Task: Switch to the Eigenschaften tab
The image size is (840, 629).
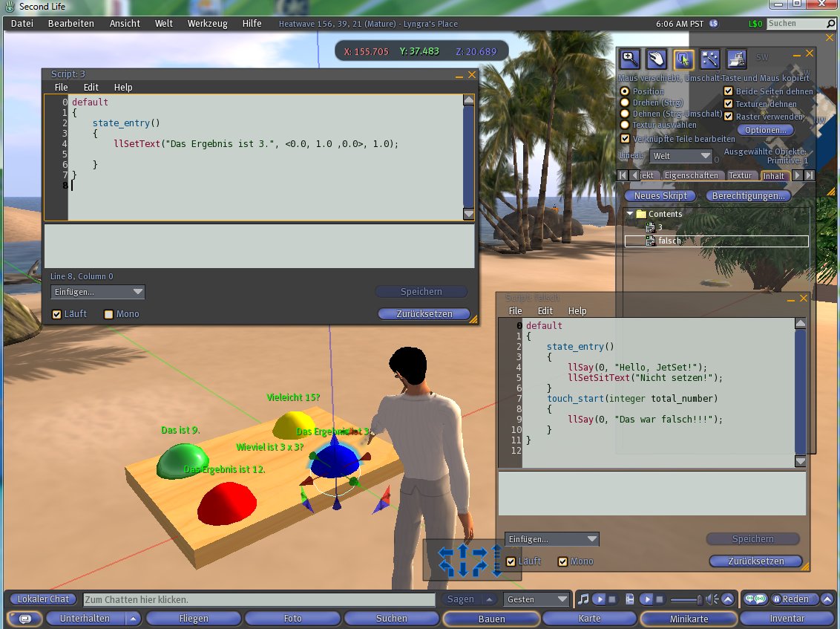Action: coord(691,175)
